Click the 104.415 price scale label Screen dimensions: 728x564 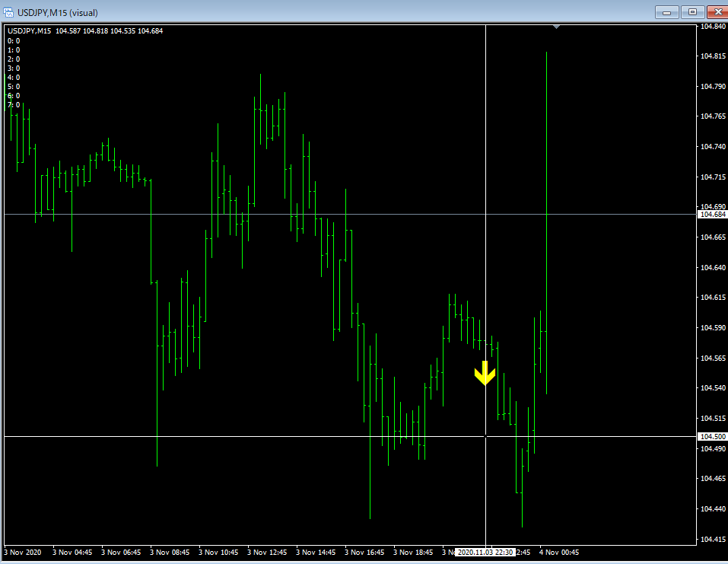(x=712, y=540)
